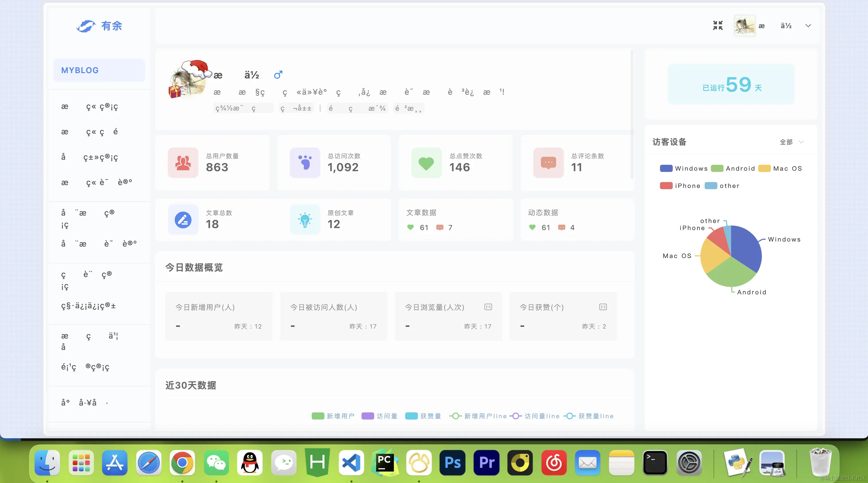
Task: Click the article total pencil icon
Action: pos(183,220)
